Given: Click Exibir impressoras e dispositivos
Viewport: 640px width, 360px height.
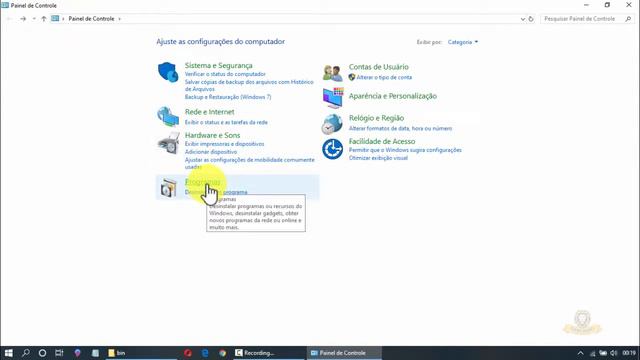Looking at the screenshot, I should 224,144.
